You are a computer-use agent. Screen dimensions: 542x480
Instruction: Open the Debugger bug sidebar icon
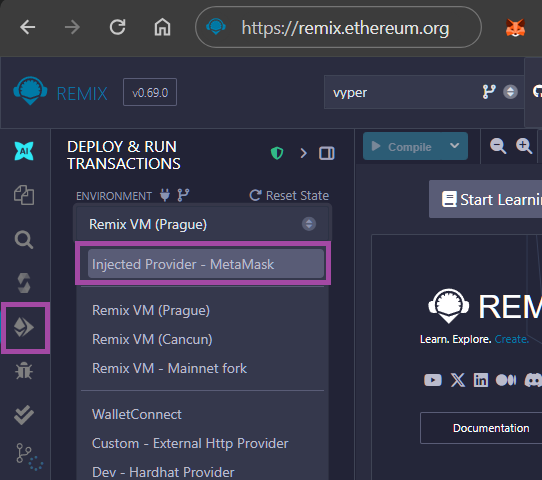pos(24,371)
